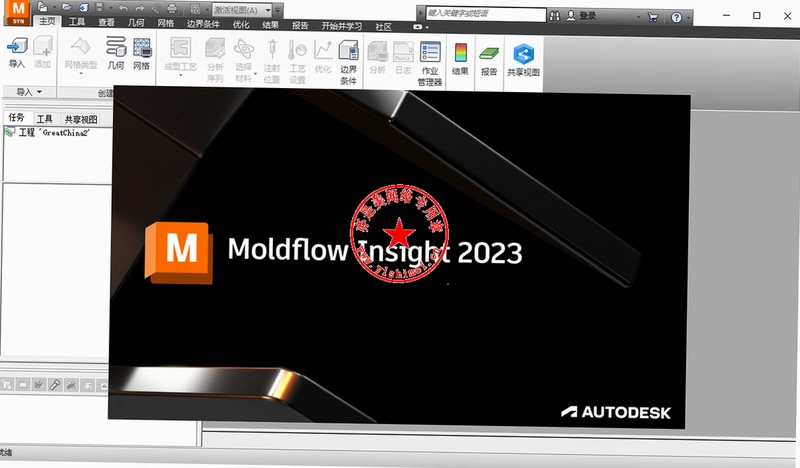
Task: Click the 边界条件 boundary conditions ribbon button
Action: [348, 62]
